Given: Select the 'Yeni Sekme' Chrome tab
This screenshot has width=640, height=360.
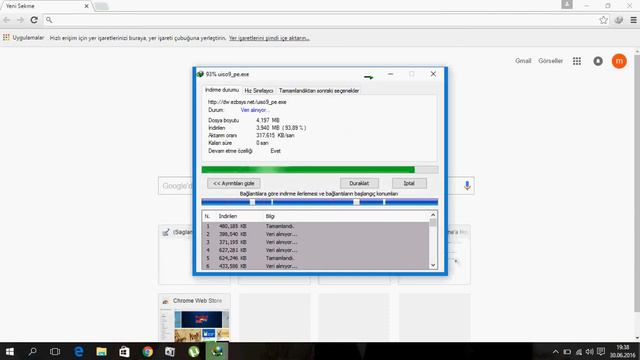Looking at the screenshot, I should [45, 6].
